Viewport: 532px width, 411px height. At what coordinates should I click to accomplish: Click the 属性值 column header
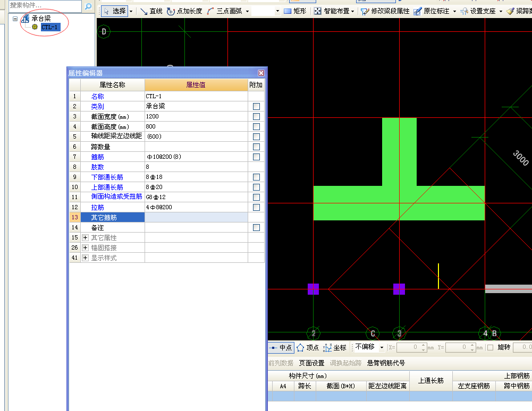pos(196,85)
